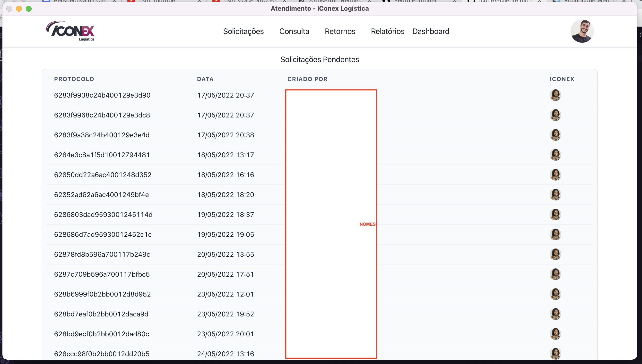
Task: Click the CRIADO POR column header
Action: point(307,79)
